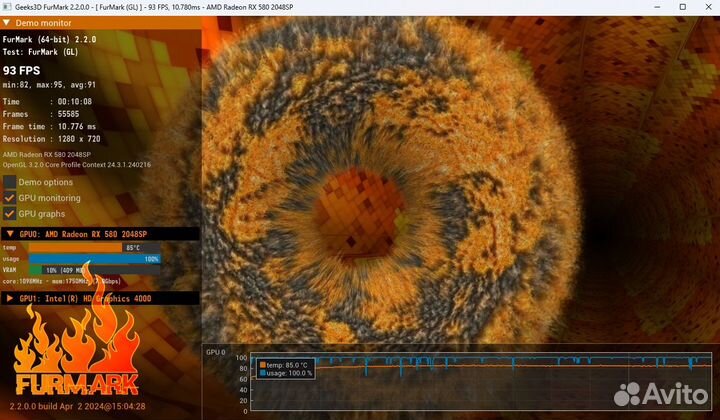This screenshot has width=720, height=420.
Task: Click the Test: FurMark (GL) text
Action: click(x=40, y=52)
